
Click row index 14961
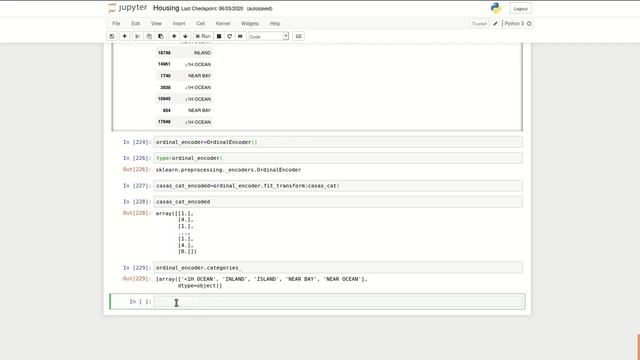[164, 64]
